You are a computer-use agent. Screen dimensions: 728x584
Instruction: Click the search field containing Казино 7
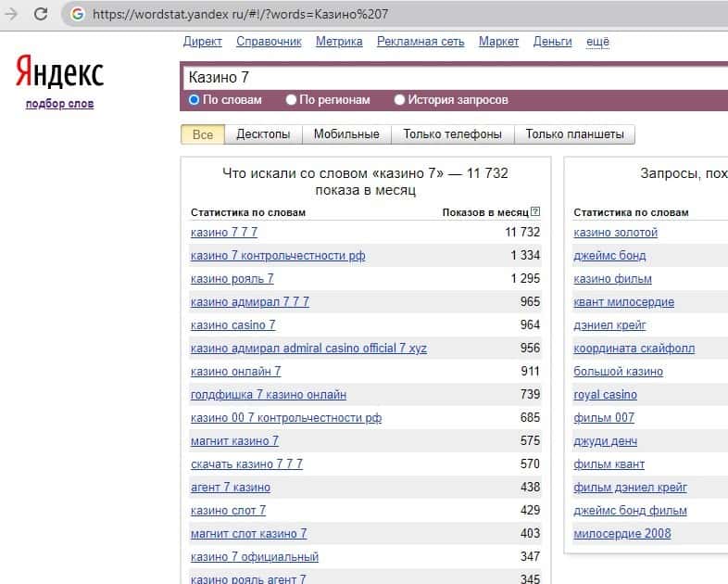[445, 78]
